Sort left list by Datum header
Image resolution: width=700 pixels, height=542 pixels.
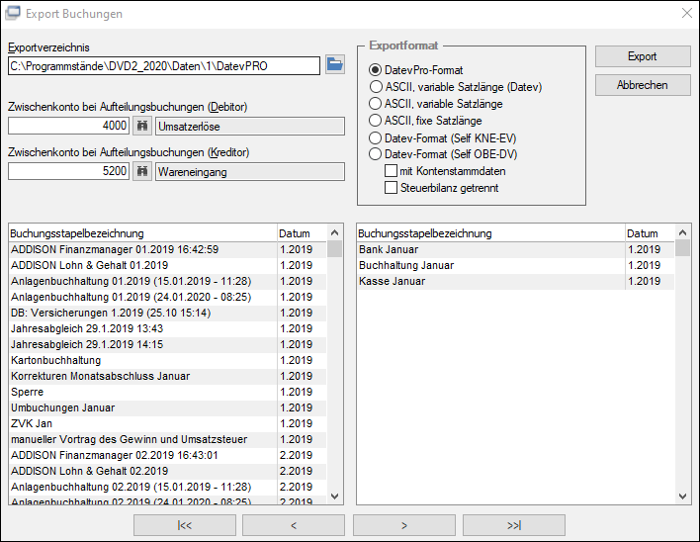pos(302,233)
